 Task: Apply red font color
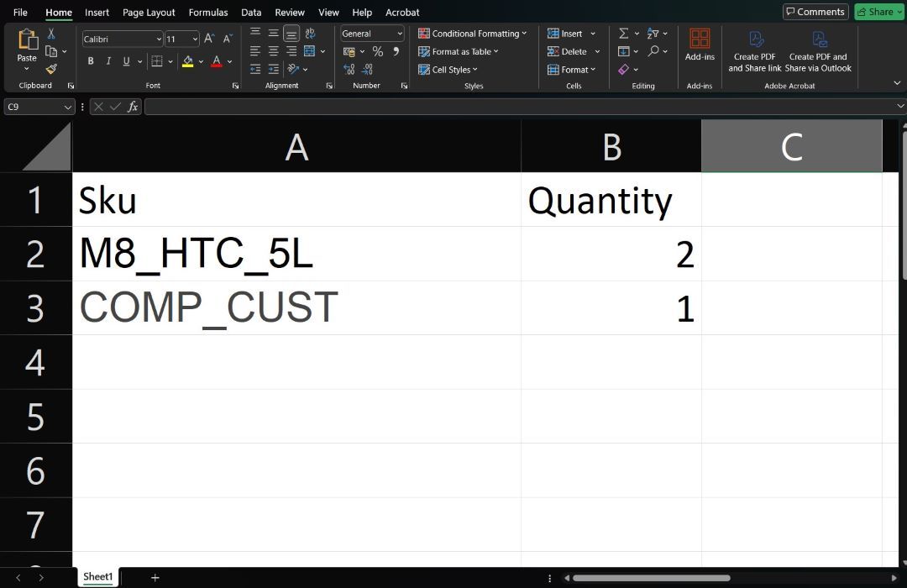click(x=217, y=60)
